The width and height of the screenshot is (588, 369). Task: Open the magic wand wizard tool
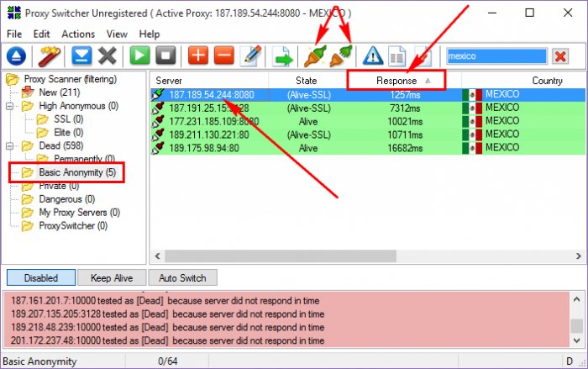point(49,56)
